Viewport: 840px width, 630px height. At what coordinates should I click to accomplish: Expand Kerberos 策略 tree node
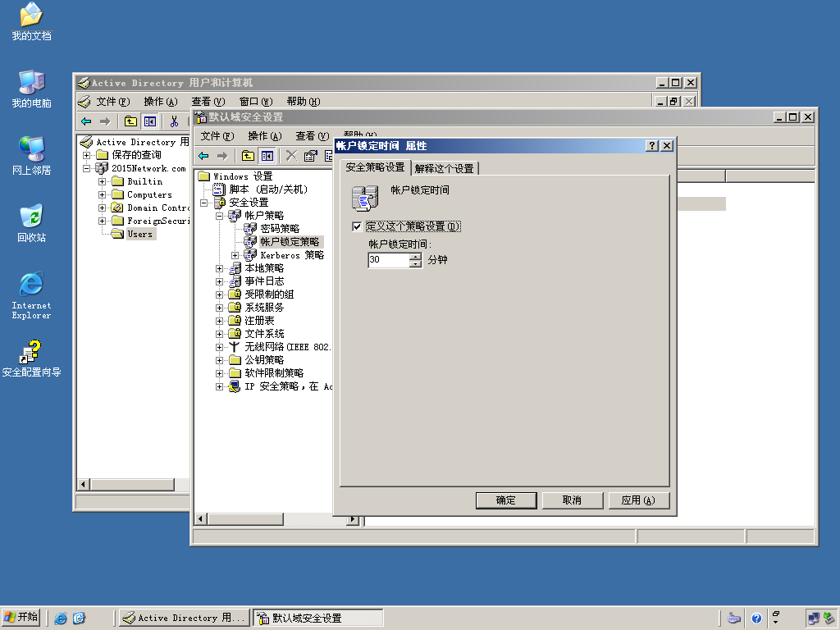235,256
